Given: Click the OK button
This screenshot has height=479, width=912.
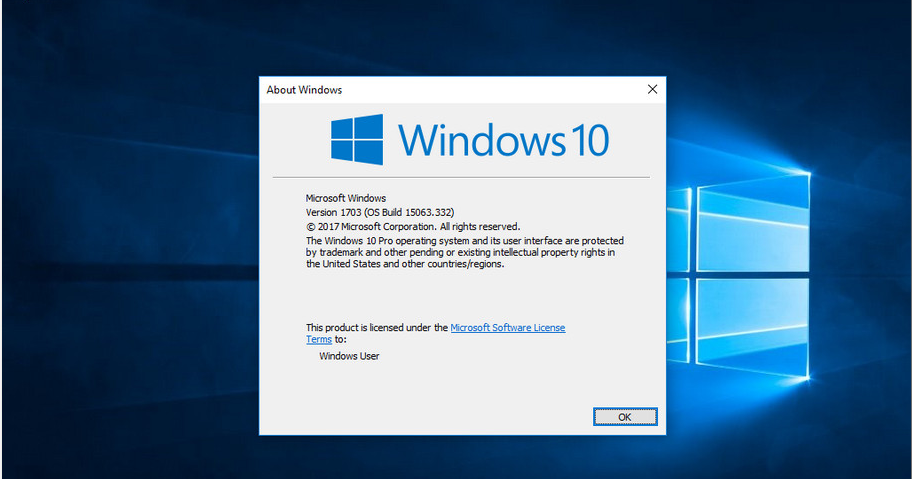Looking at the screenshot, I should tap(625, 417).
